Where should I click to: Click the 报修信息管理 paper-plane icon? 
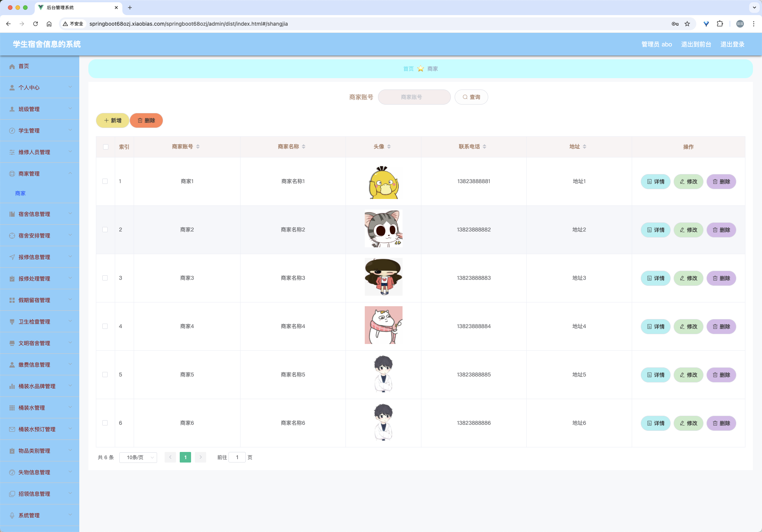(x=12, y=258)
